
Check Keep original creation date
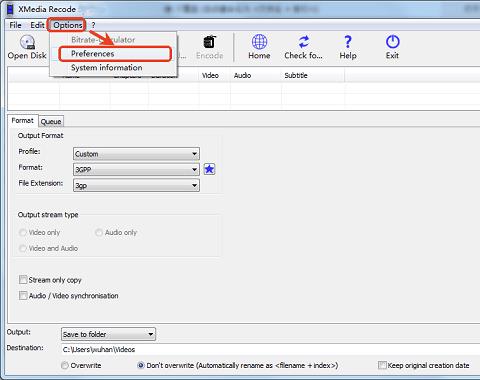tap(382, 365)
